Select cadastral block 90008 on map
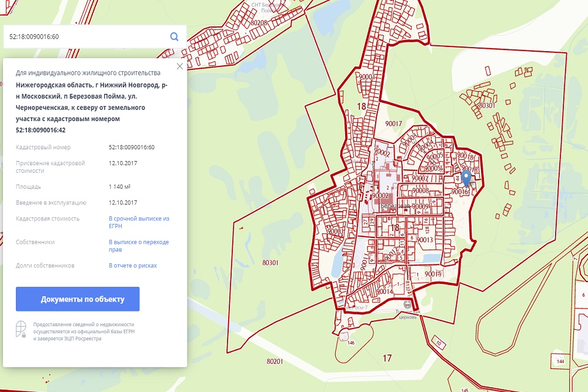588x392 pixels. (420, 190)
